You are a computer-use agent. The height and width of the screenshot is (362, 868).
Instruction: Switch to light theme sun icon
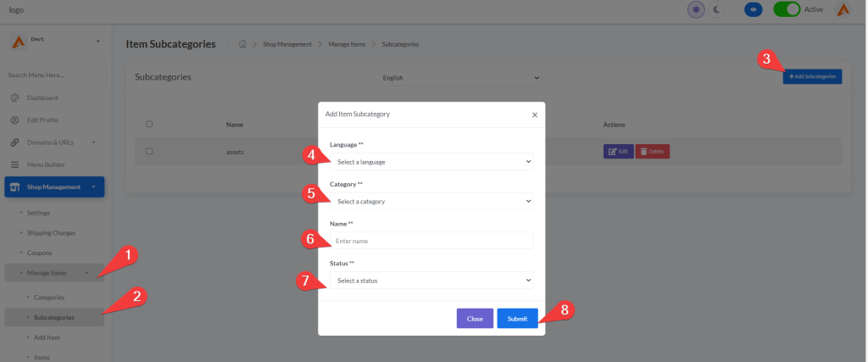[696, 10]
